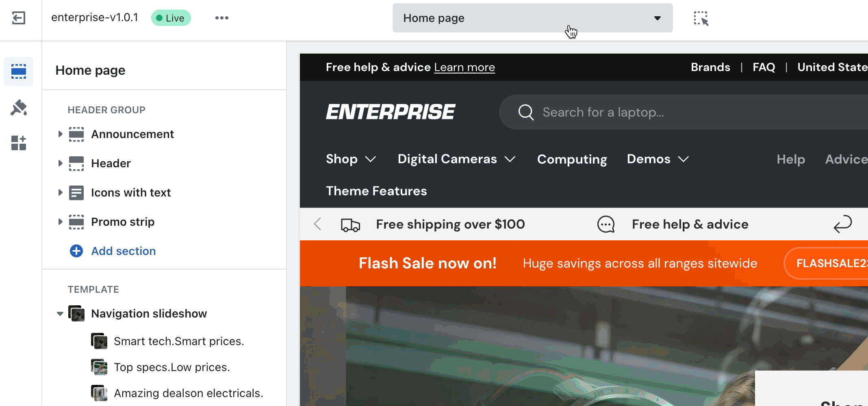Click the Header section icon
Image resolution: width=868 pixels, height=406 pixels.
pyautogui.click(x=76, y=164)
